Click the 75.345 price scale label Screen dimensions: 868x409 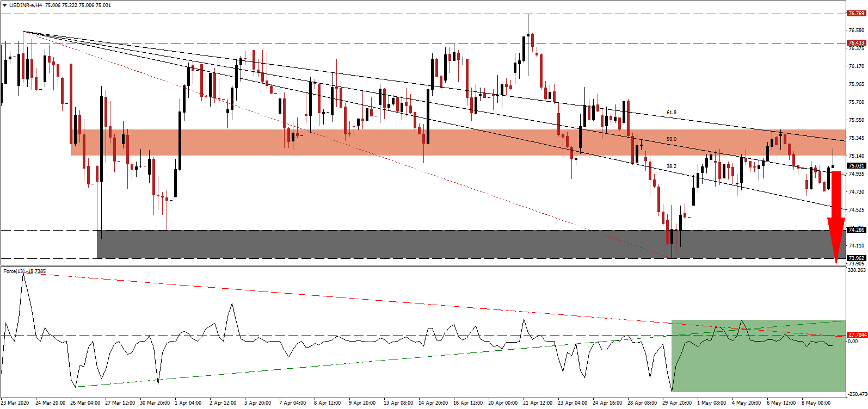click(857, 138)
